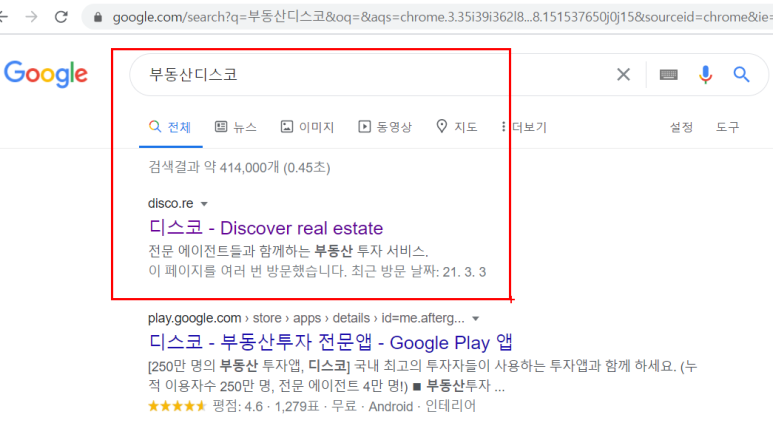Open 도구 search tools

728,127
